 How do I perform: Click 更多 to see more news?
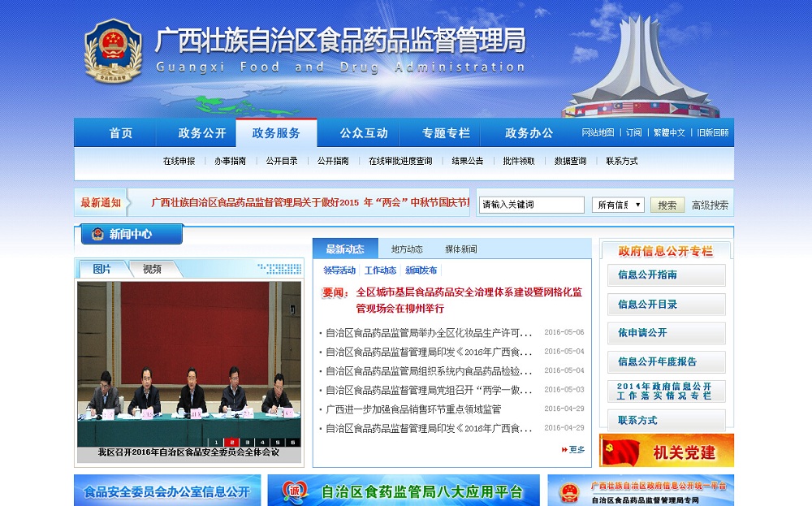click(577, 449)
